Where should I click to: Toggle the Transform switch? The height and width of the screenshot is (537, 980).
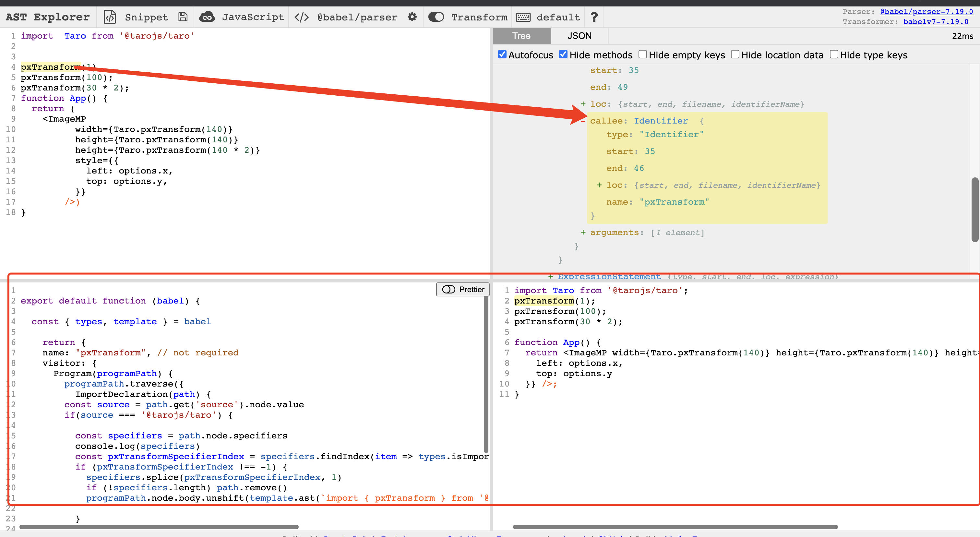[x=436, y=17]
